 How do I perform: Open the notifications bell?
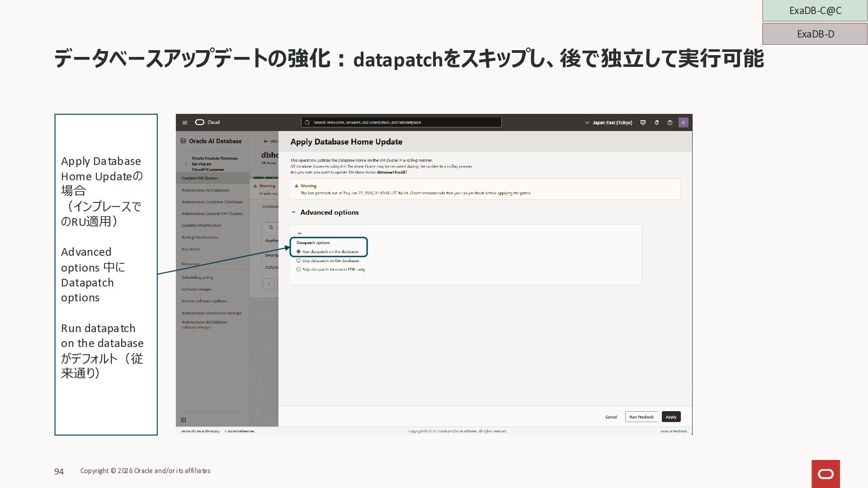pos(656,122)
